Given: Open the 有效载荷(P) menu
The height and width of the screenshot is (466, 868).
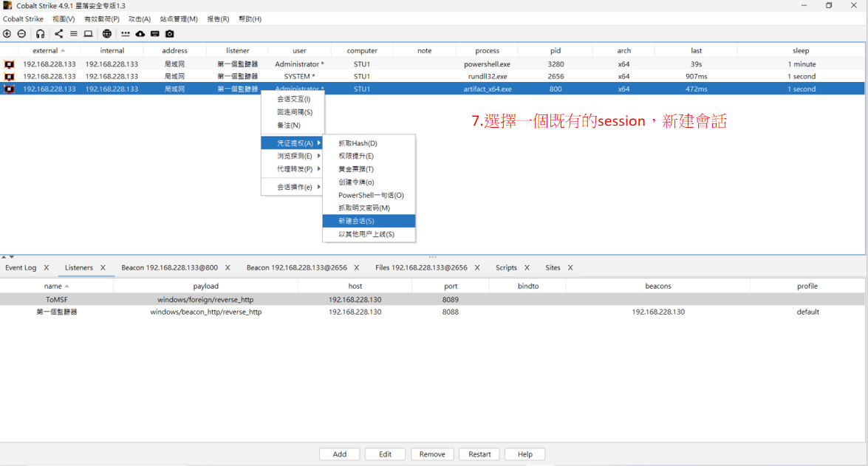Looking at the screenshot, I should pyautogui.click(x=102, y=18).
